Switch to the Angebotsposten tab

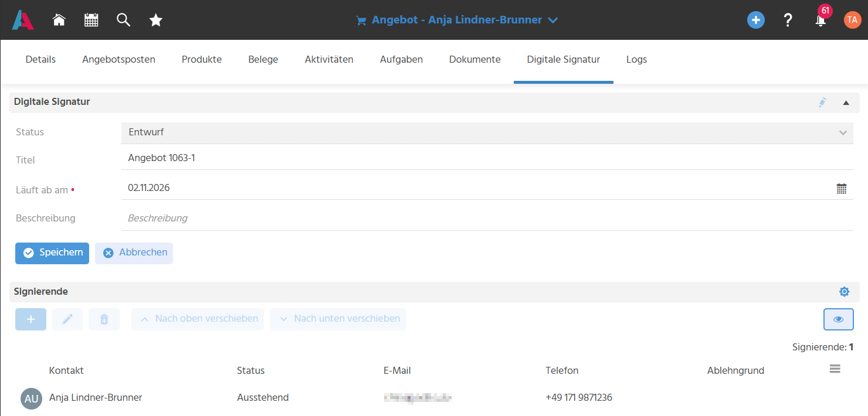coord(118,60)
